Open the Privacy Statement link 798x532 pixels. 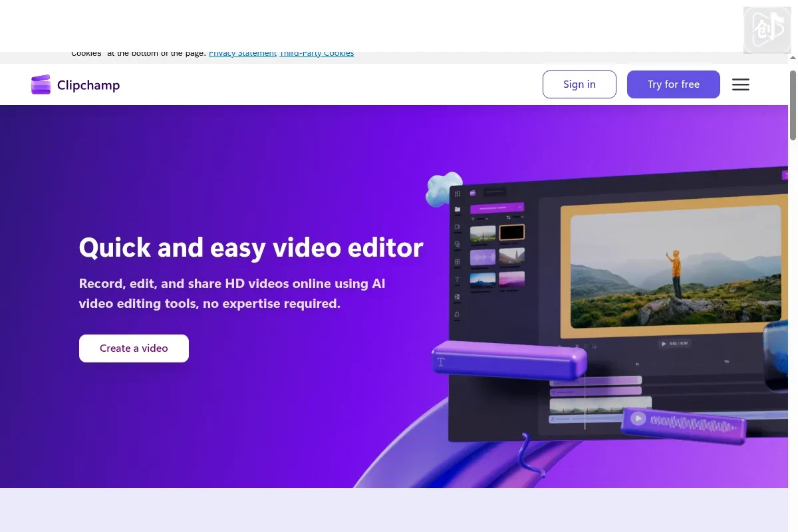click(242, 53)
